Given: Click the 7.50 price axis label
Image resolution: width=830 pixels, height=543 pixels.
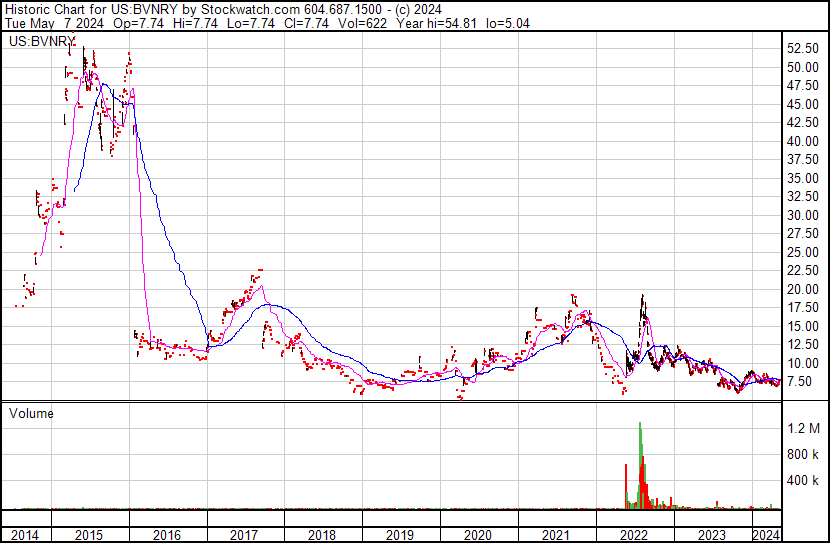Looking at the screenshot, I should pyautogui.click(x=799, y=382).
